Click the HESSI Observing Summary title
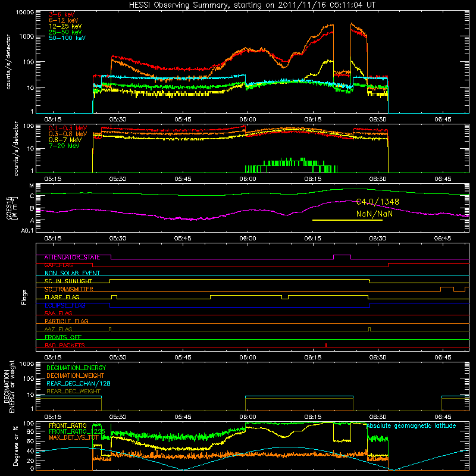 tap(252, 5)
